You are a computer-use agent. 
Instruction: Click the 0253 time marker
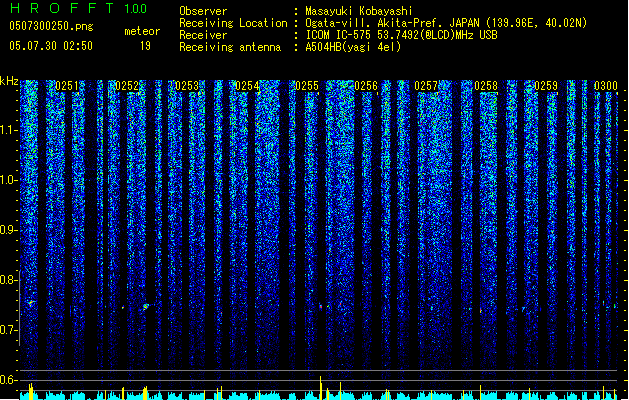click(187, 86)
